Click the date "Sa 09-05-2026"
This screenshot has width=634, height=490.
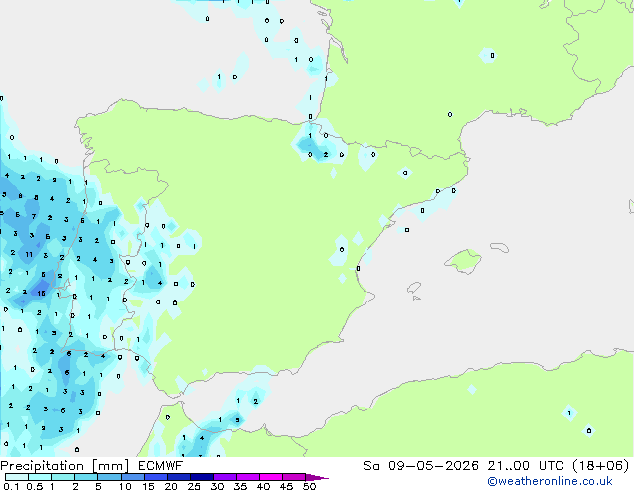[421, 466]
